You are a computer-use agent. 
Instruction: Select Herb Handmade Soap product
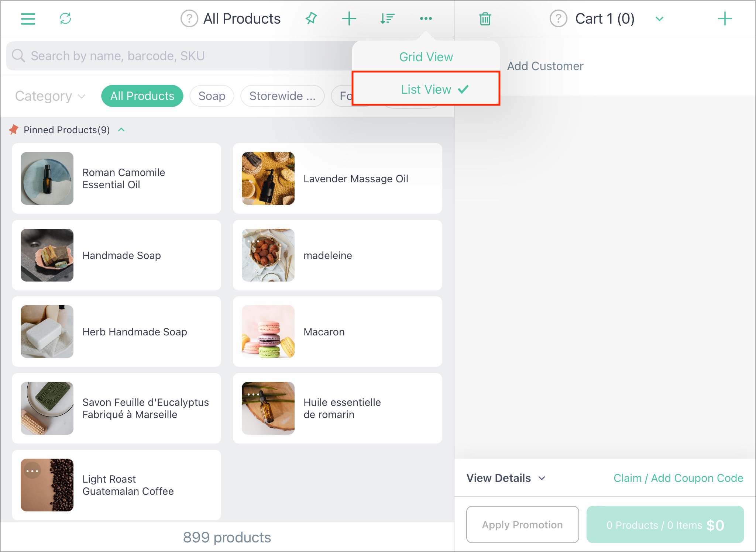pos(116,331)
